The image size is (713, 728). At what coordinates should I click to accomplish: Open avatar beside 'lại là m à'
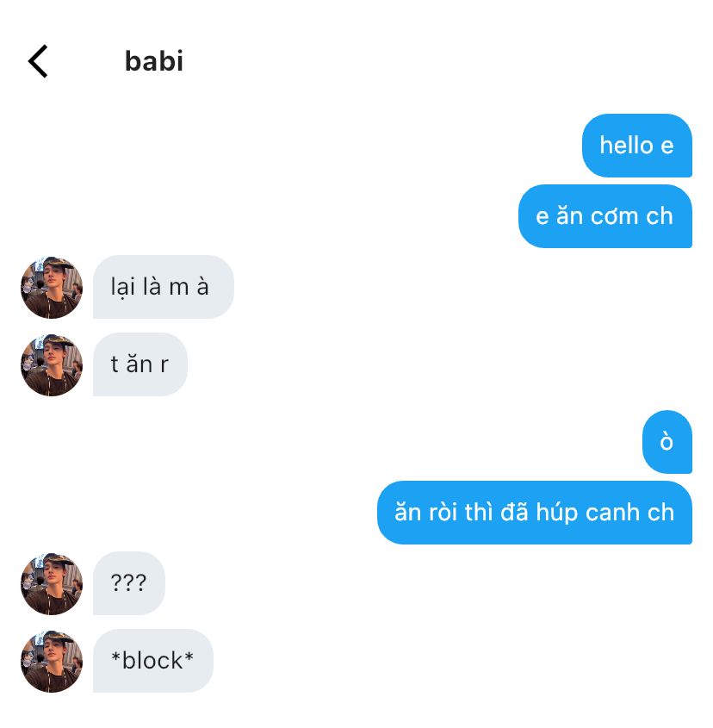point(52,288)
